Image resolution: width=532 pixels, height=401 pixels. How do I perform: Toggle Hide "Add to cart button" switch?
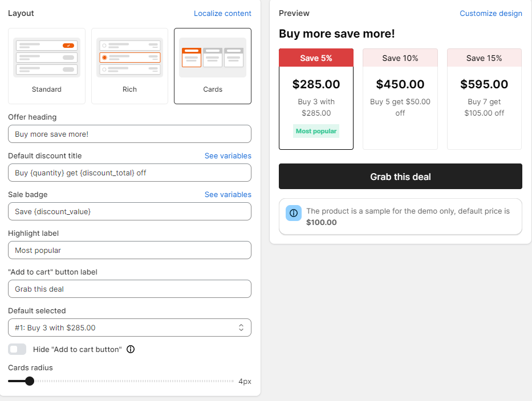click(17, 349)
